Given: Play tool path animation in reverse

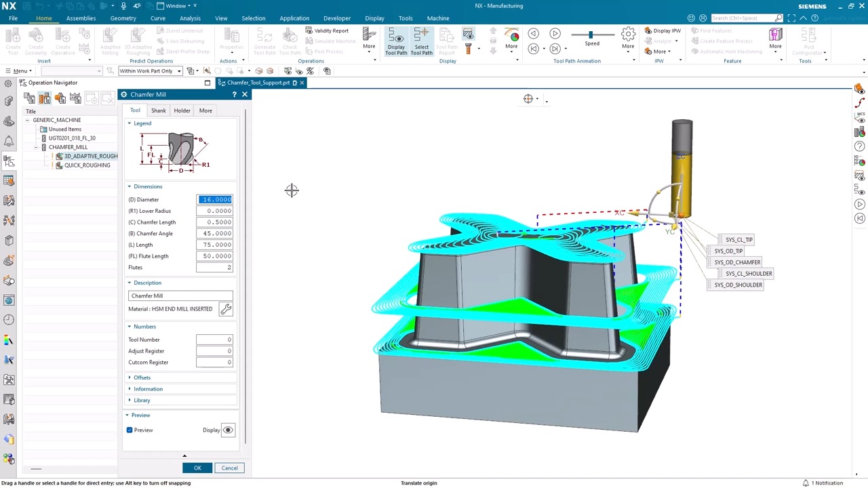Looking at the screenshot, I should tap(534, 33).
